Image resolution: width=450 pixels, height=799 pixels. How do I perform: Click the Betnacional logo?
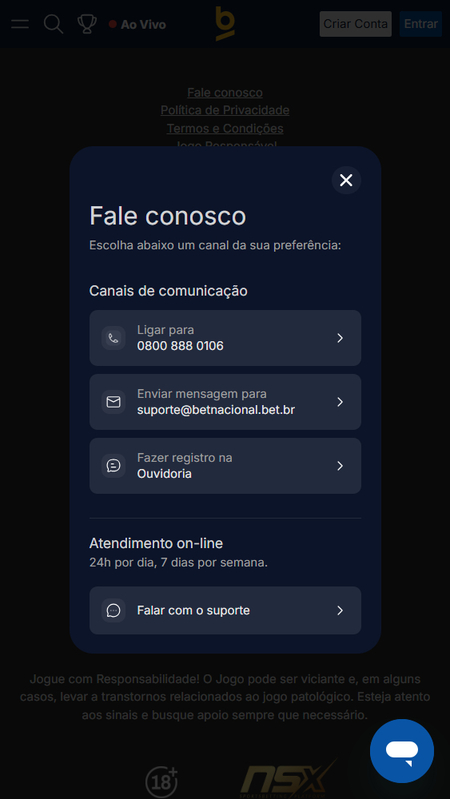(x=225, y=23)
